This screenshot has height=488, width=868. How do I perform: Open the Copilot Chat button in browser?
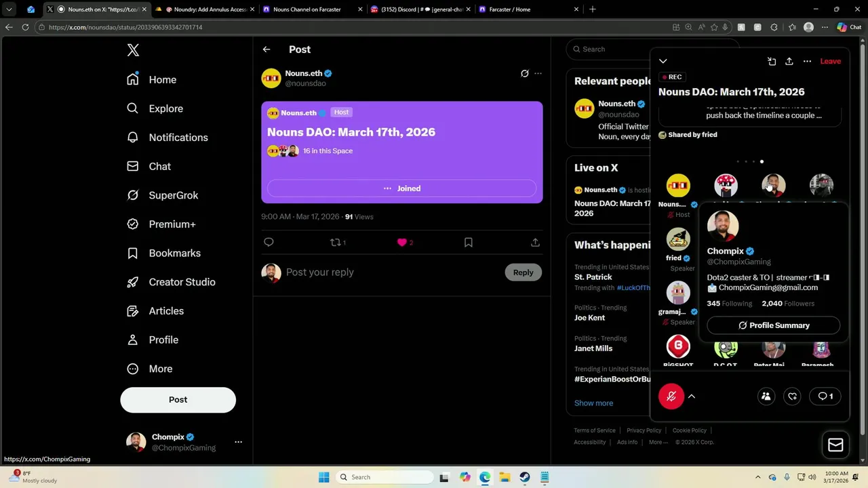click(848, 27)
